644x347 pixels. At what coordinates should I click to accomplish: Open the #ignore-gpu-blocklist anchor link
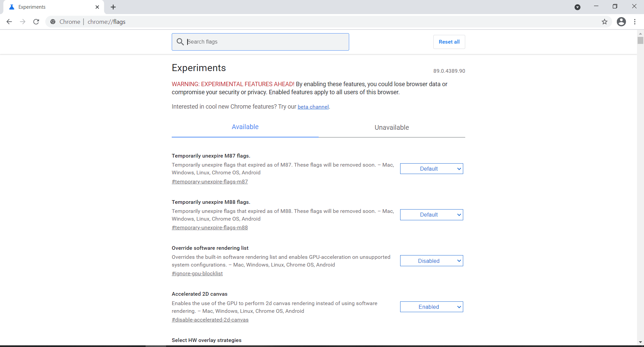[197, 274]
